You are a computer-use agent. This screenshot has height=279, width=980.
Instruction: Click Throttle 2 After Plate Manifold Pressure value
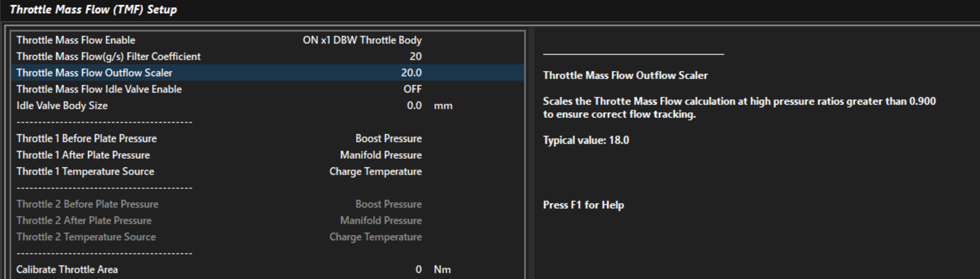pos(381,220)
